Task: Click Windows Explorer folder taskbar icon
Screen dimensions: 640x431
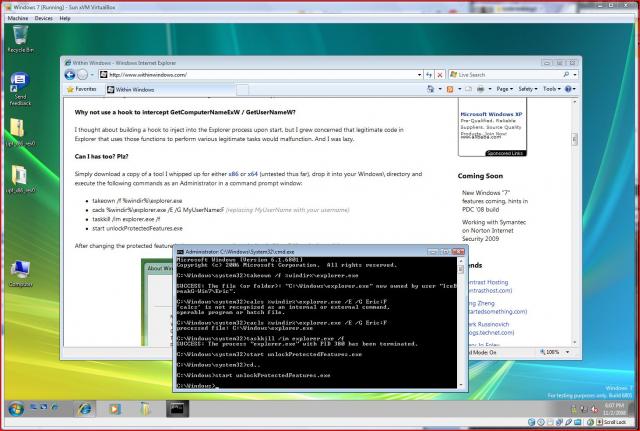Action: click(x=145, y=409)
